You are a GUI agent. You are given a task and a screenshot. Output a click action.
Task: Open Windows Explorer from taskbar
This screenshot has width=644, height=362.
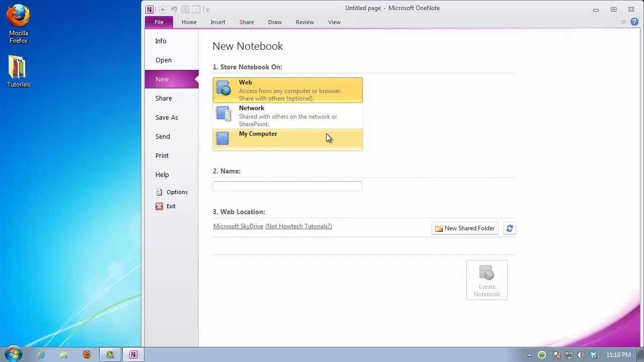tap(64, 354)
